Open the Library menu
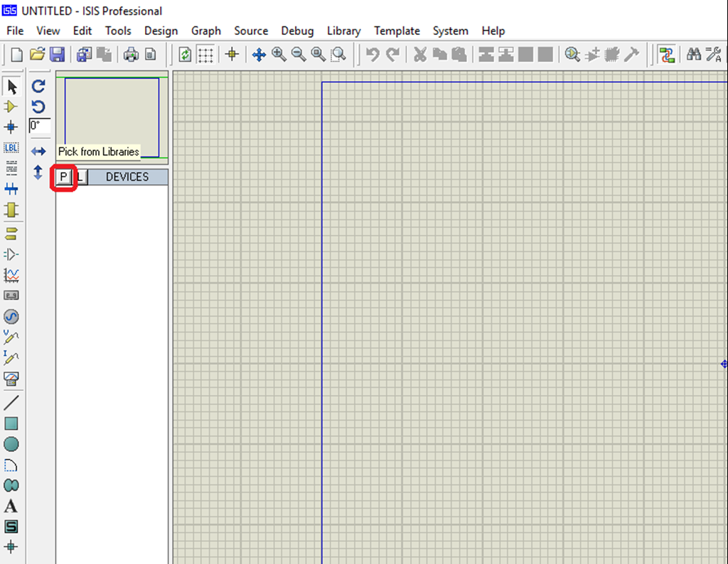Image resolution: width=728 pixels, height=564 pixels. point(343,31)
